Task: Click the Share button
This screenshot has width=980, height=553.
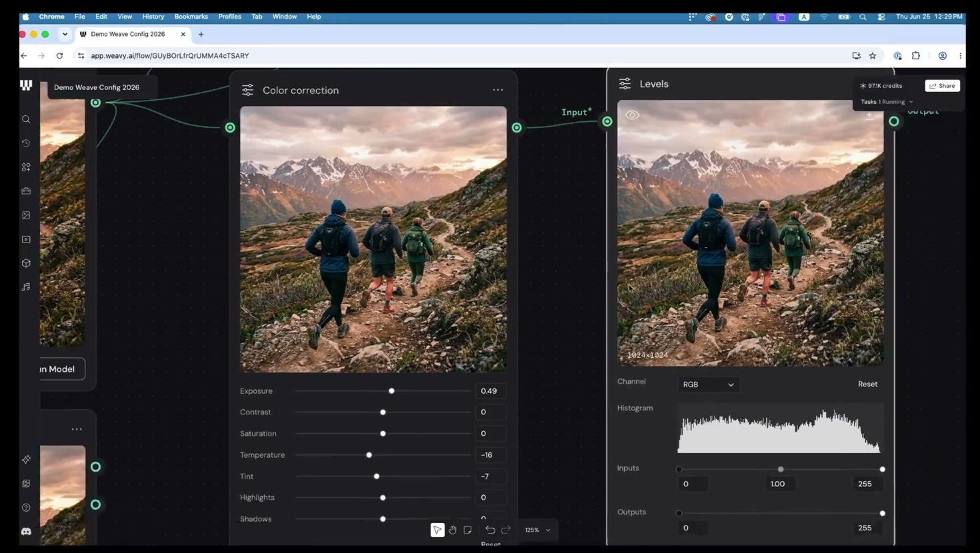Action: click(943, 86)
